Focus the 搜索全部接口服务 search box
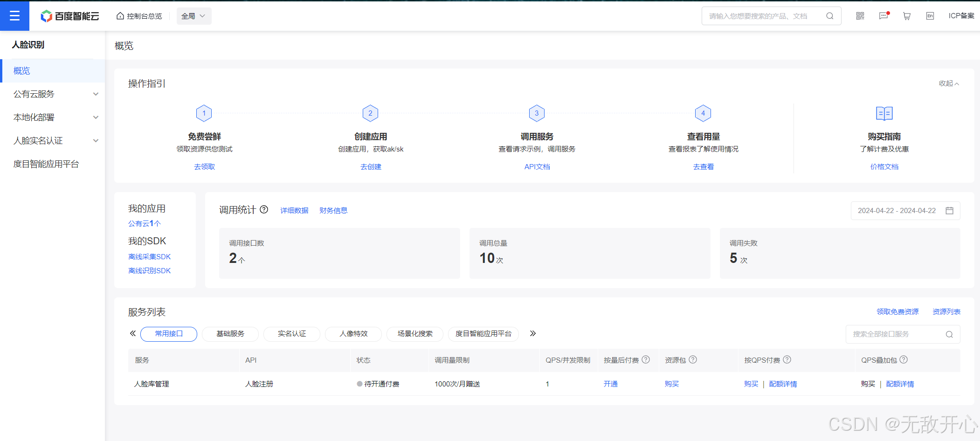The width and height of the screenshot is (980, 441). (x=903, y=334)
